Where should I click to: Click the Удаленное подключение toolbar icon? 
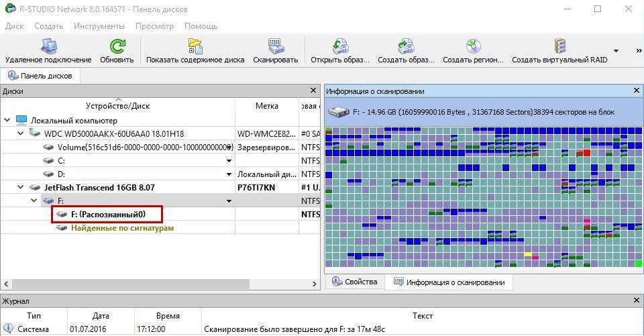pos(48,47)
